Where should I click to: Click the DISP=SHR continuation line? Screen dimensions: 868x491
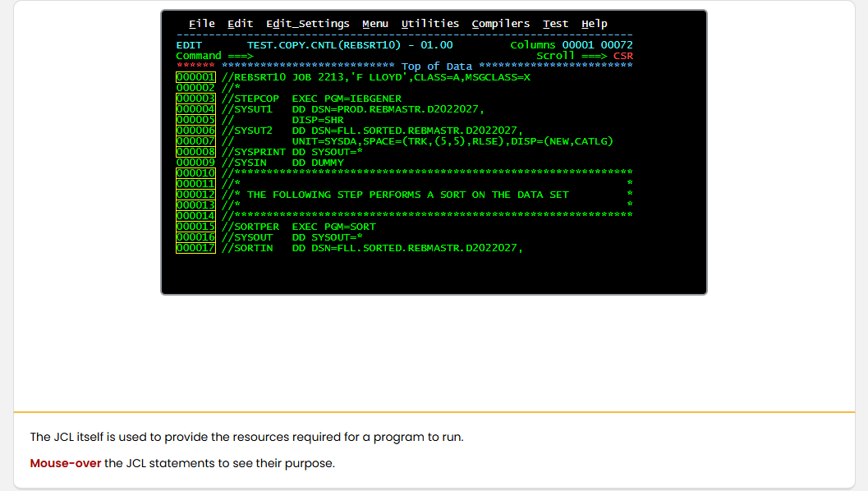click(282, 120)
